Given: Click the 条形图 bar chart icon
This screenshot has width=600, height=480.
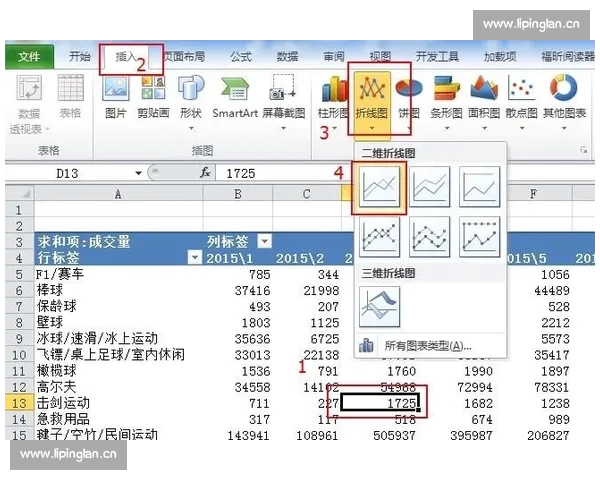Looking at the screenshot, I should (x=446, y=88).
